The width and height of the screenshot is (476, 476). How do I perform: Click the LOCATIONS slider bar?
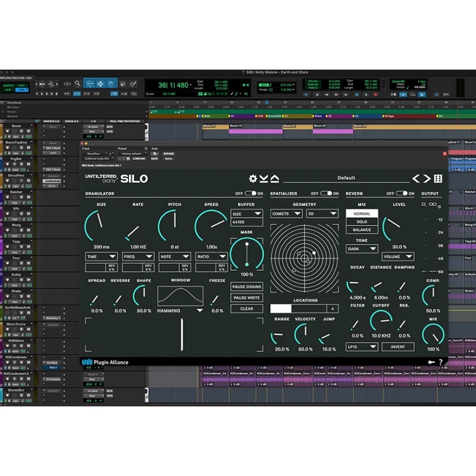tap(299, 309)
